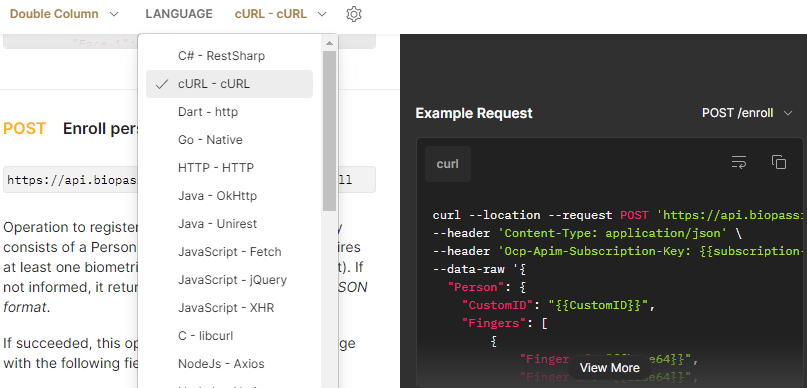Click the --data-raw line in code

point(478,269)
